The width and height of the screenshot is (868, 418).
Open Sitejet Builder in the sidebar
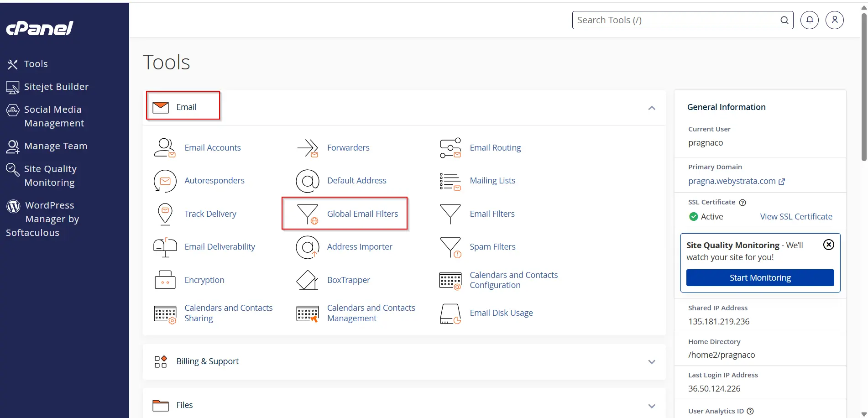[56, 87]
